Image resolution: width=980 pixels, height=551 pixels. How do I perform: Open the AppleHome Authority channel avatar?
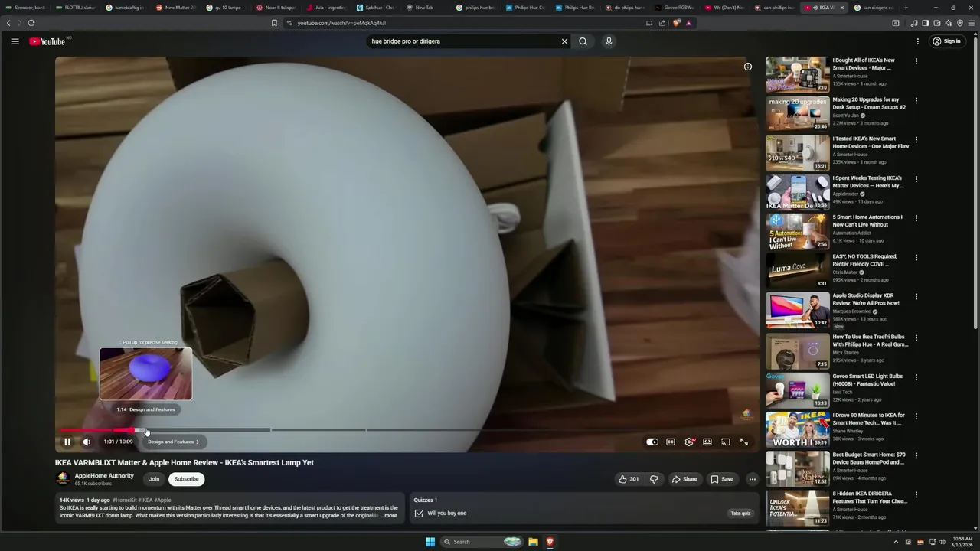pos(63,479)
